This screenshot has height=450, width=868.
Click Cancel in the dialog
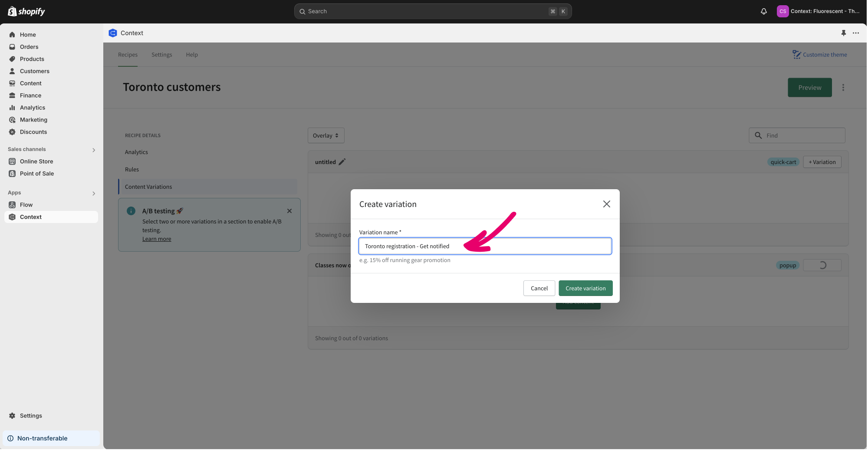pos(539,288)
